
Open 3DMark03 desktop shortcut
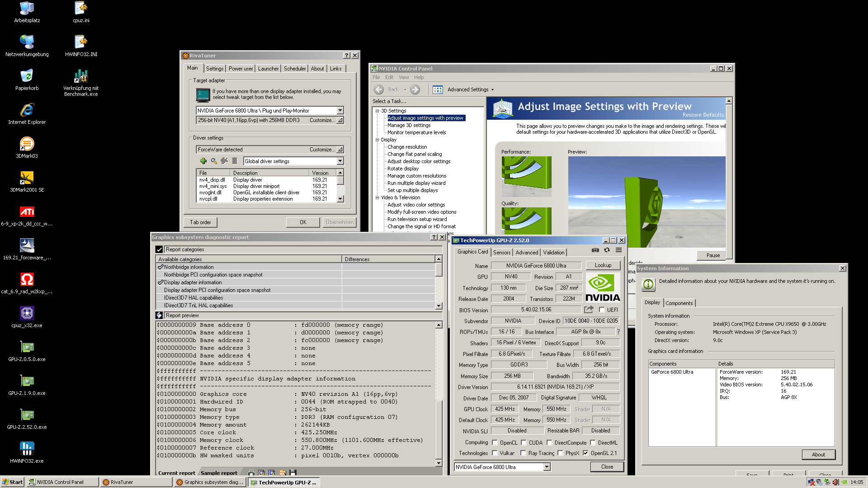point(27,148)
